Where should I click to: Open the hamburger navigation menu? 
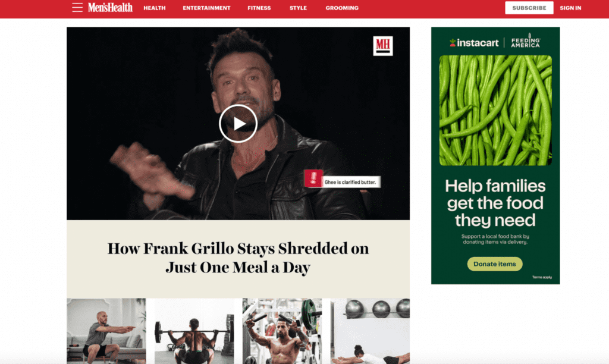coord(77,7)
